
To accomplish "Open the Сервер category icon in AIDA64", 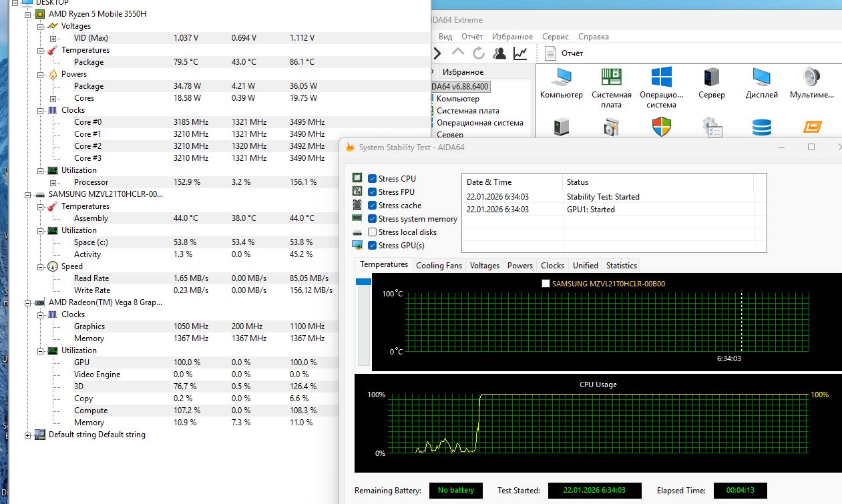I will tap(712, 77).
